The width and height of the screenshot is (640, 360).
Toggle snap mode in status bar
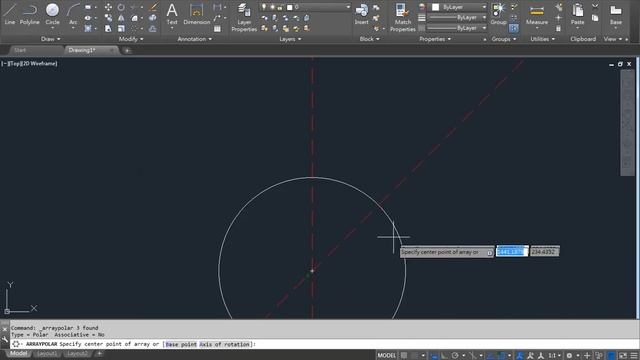(415, 356)
